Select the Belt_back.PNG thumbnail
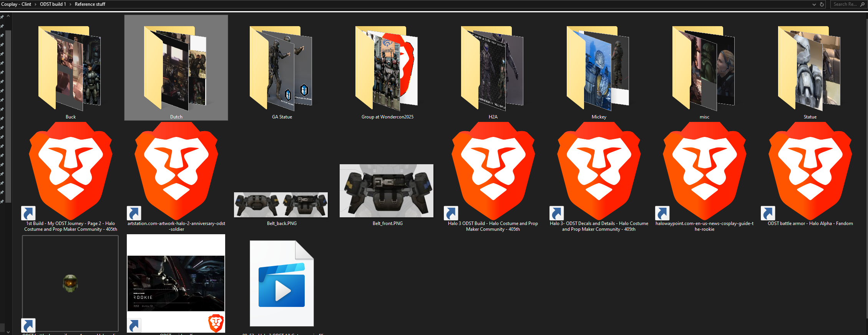 pyautogui.click(x=281, y=205)
